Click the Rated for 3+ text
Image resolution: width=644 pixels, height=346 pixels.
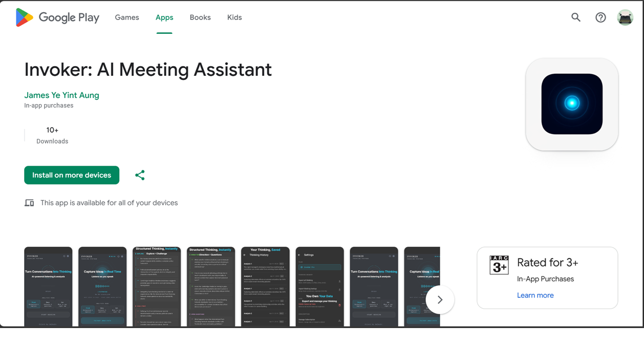[547, 263]
